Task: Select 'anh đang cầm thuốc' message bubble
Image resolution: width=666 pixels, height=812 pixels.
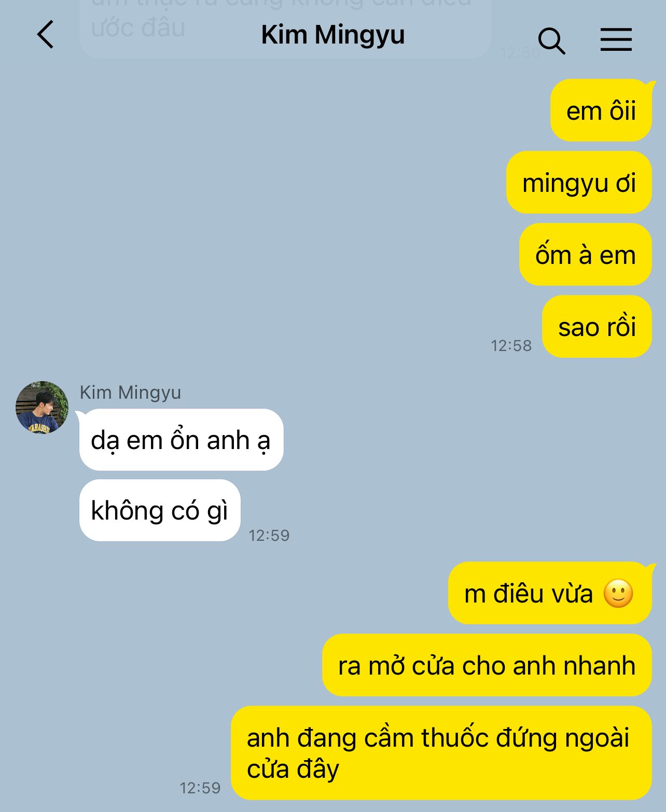Action: click(441, 753)
